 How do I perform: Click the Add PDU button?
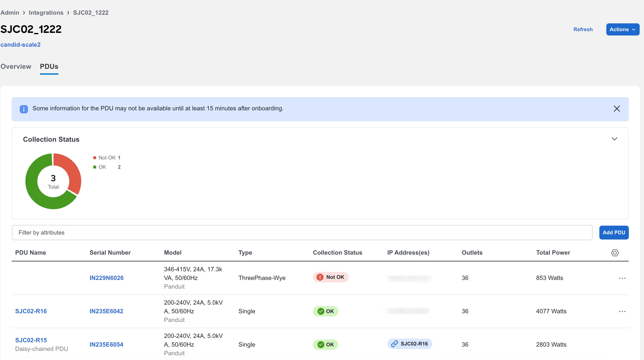click(x=614, y=232)
